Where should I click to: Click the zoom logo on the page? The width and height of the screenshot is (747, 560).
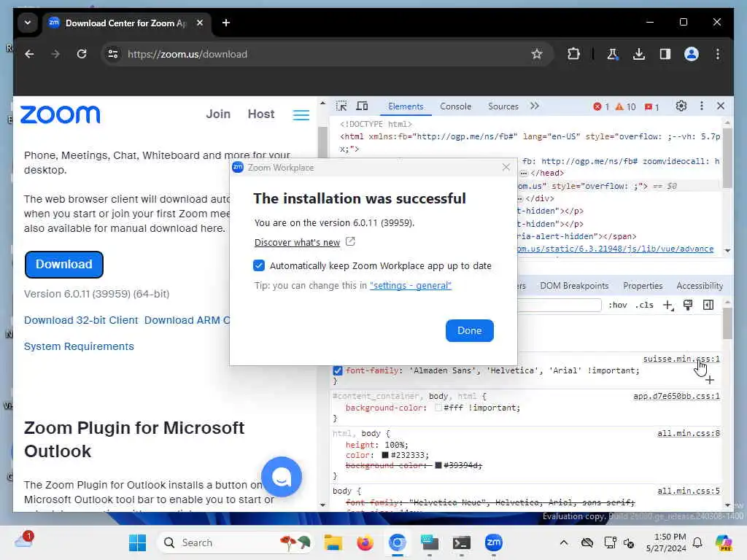pyautogui.click(x=60, y=114)
